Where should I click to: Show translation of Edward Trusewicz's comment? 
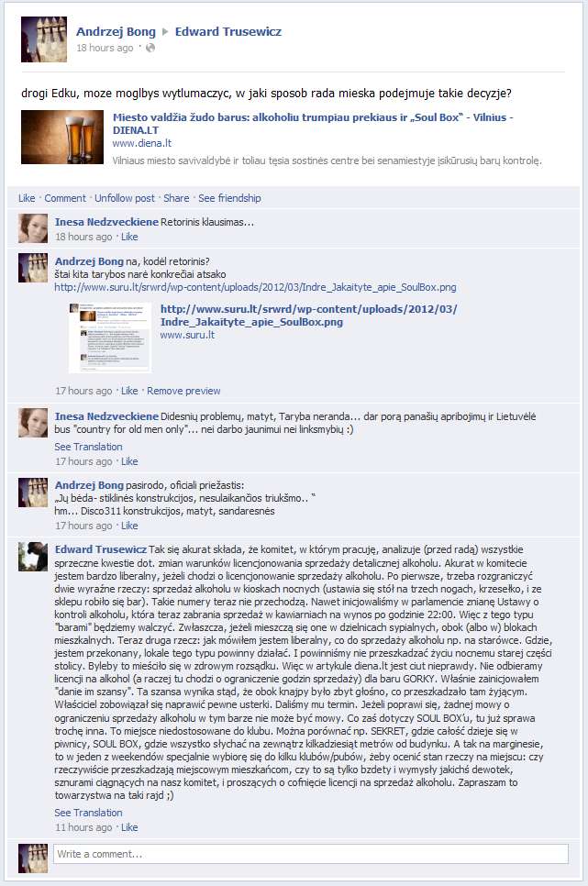pyautogui.click(x=88, y=814)
